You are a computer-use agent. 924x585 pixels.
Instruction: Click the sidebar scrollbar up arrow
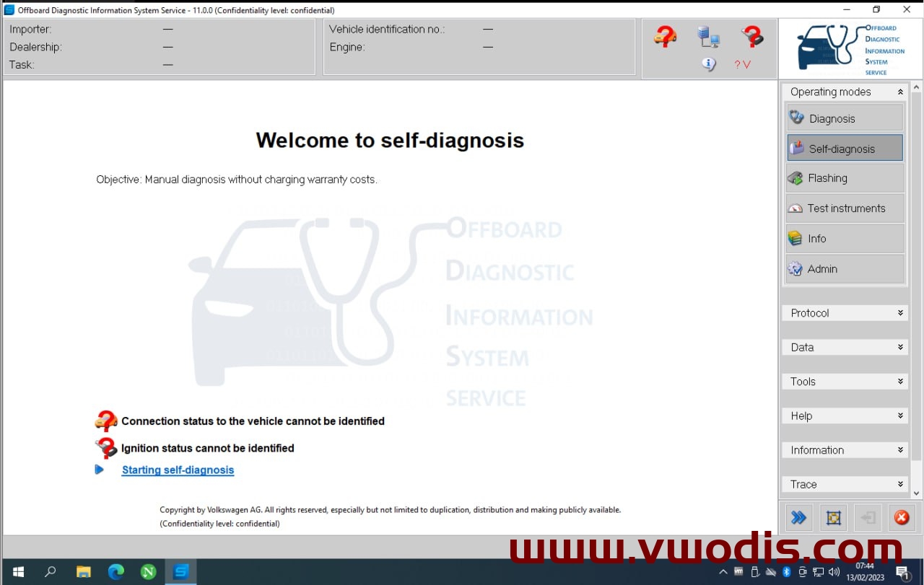click(x=917, y=87)
